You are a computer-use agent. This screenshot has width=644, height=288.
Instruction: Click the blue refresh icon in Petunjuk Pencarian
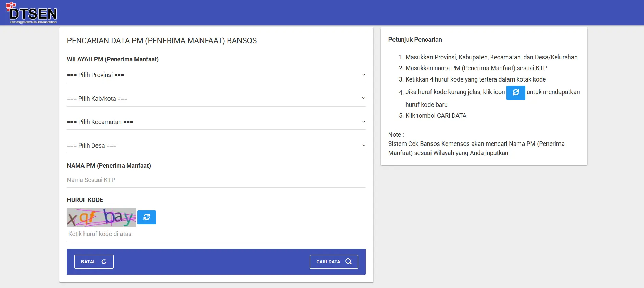(x=515, y=92)
